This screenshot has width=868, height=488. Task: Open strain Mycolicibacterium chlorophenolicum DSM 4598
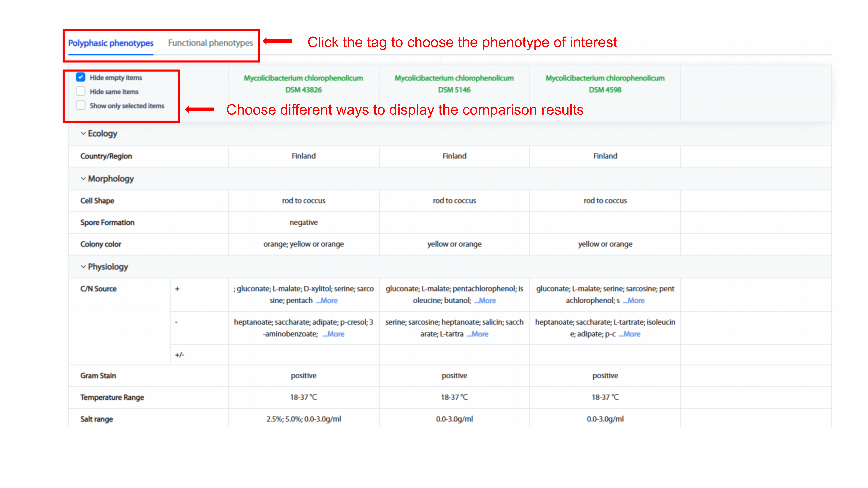pos(605,84)
